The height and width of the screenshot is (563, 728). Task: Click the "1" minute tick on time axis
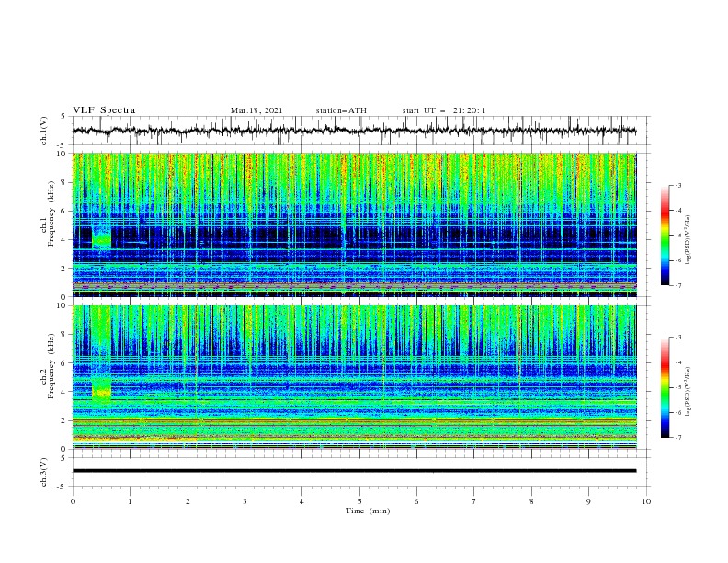point(130,501)
